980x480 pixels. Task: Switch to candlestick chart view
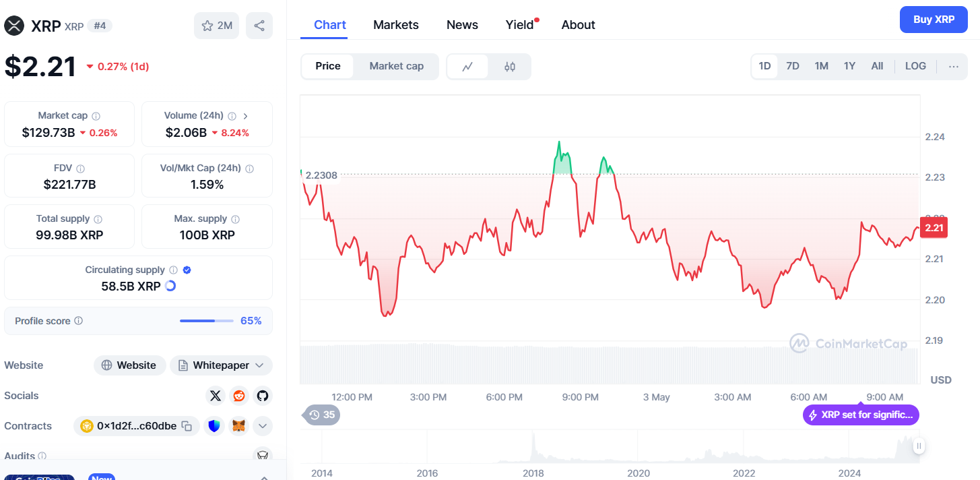tap(510, 66)
